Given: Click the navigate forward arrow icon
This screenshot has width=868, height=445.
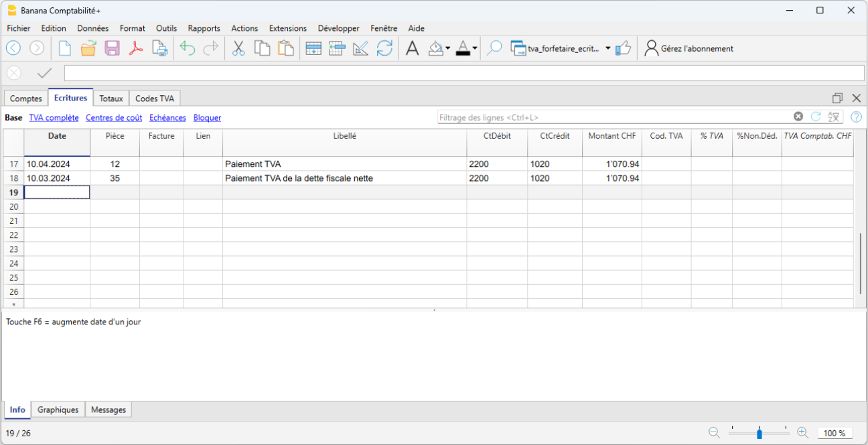Looking at the screenshot, I should coord(37,48).
